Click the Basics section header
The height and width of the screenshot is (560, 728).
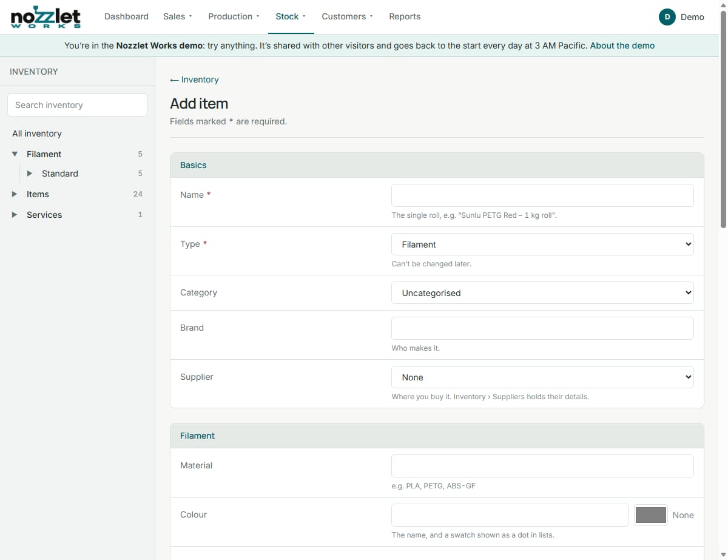point(437,165)
